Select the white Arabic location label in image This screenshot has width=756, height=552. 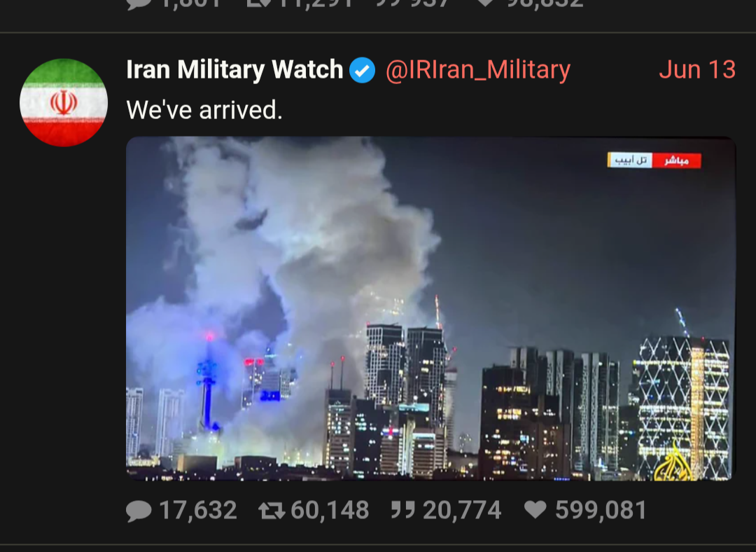pyautogui.click(x=630, y=160)
